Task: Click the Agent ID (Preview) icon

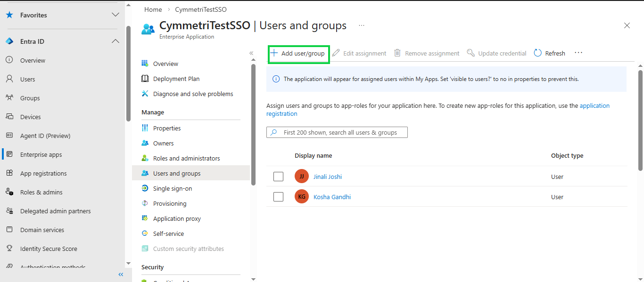Action: click(9, 136)
